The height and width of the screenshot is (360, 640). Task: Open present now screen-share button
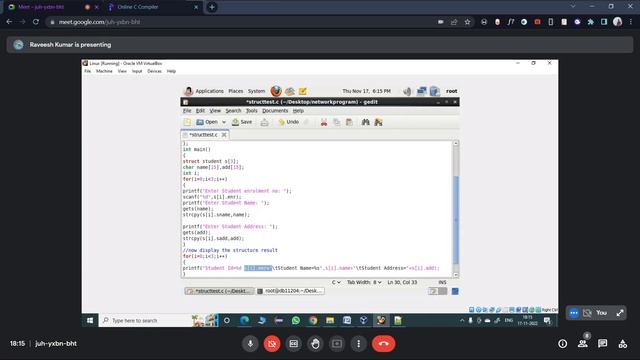(x=337, y=344)
